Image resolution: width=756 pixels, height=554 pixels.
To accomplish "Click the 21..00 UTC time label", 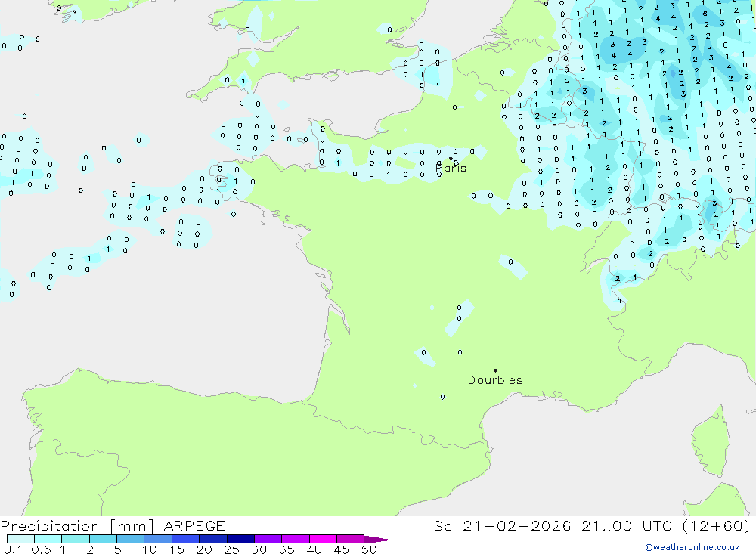I will [626, 525].
